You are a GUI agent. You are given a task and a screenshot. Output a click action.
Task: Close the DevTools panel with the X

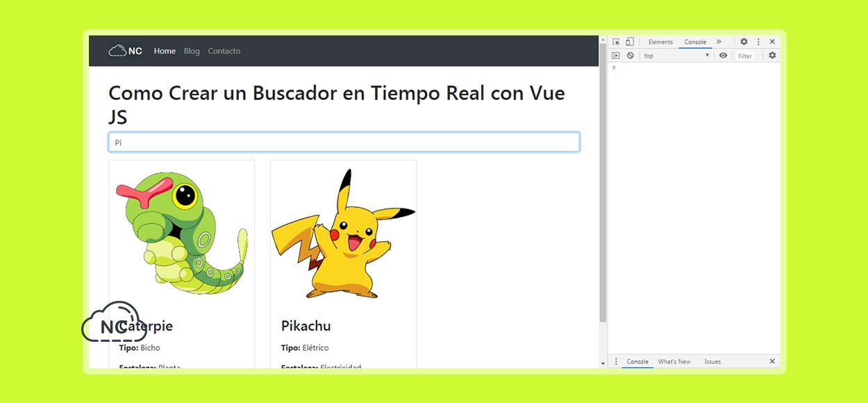(772, 42)
